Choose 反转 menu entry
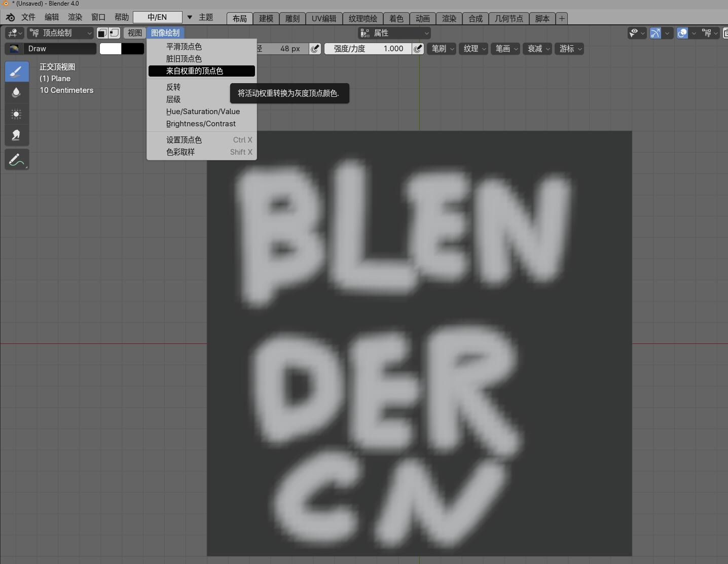The height and width of the screenshot is (564, 728). point(202,87)
